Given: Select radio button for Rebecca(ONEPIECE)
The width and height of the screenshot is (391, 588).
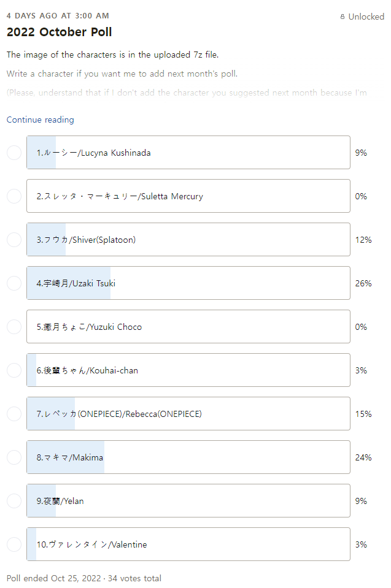Looking at the screenshot, I should [14, 414].
